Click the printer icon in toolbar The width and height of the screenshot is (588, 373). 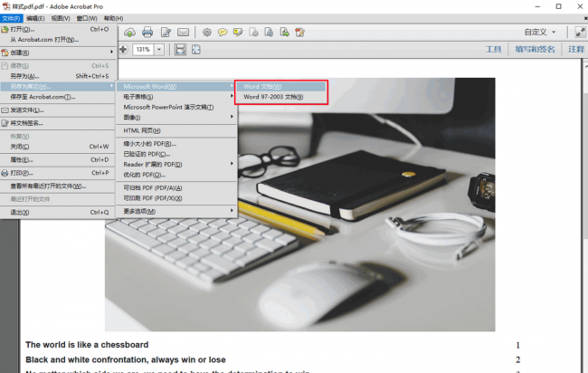[x=147, y=33]
